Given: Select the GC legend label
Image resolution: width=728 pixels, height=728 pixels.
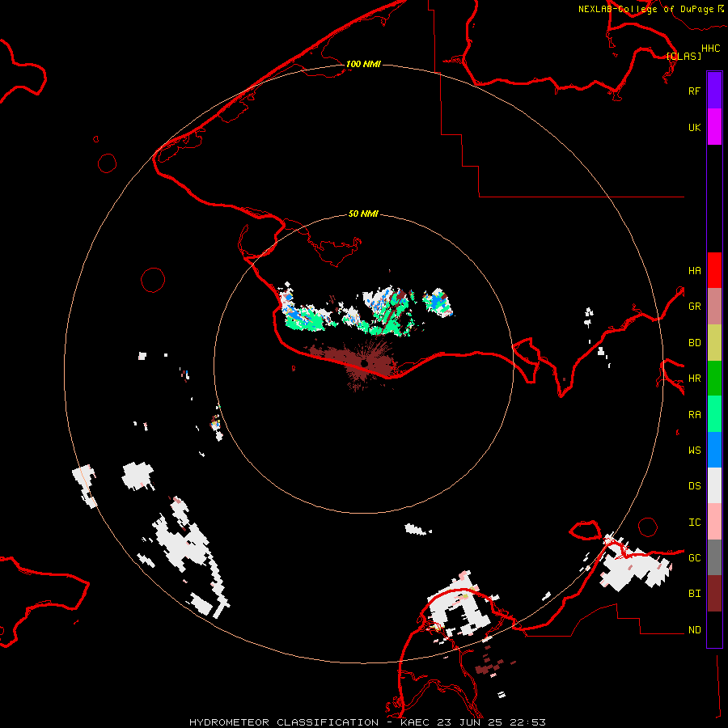Looking at the screenshot, I should [x=694, y=557].
